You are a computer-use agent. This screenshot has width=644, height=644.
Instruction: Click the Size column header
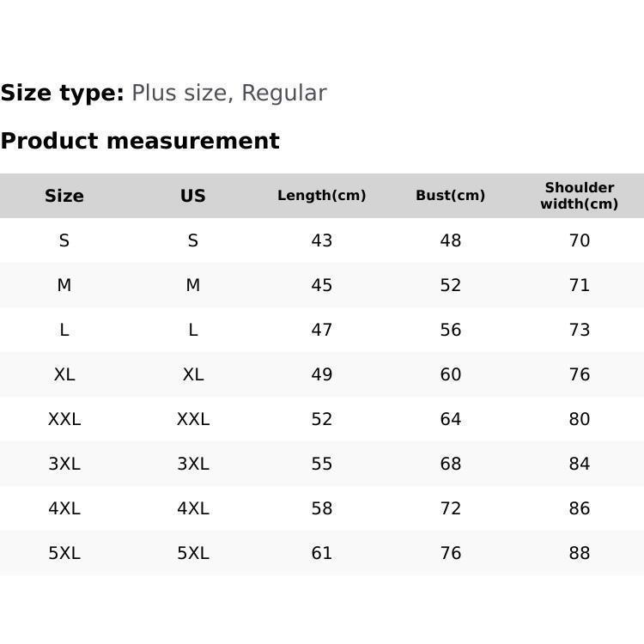pyautogui.click(x=64, y=196)
